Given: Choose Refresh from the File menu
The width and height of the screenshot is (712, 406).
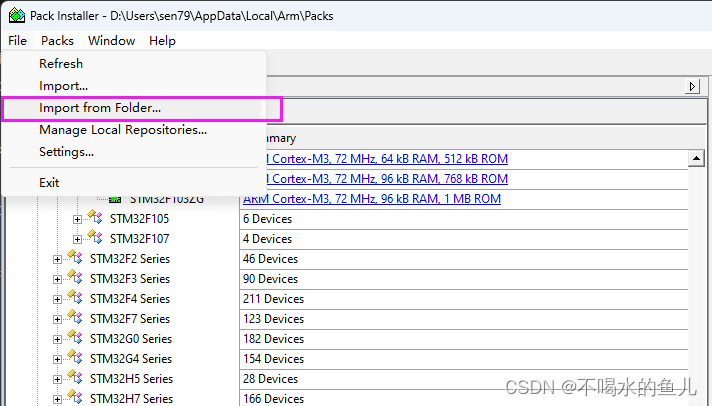Looking at the screenshot, I should pos(61,64).
